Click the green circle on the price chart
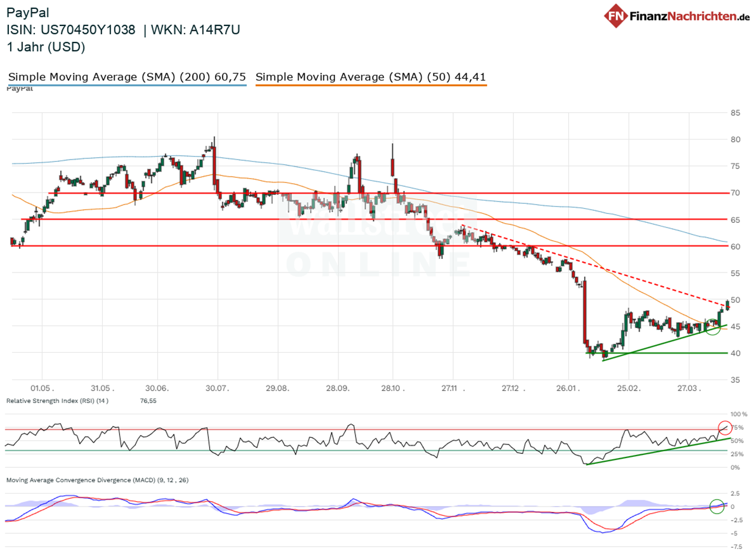 tap(713, 326)
